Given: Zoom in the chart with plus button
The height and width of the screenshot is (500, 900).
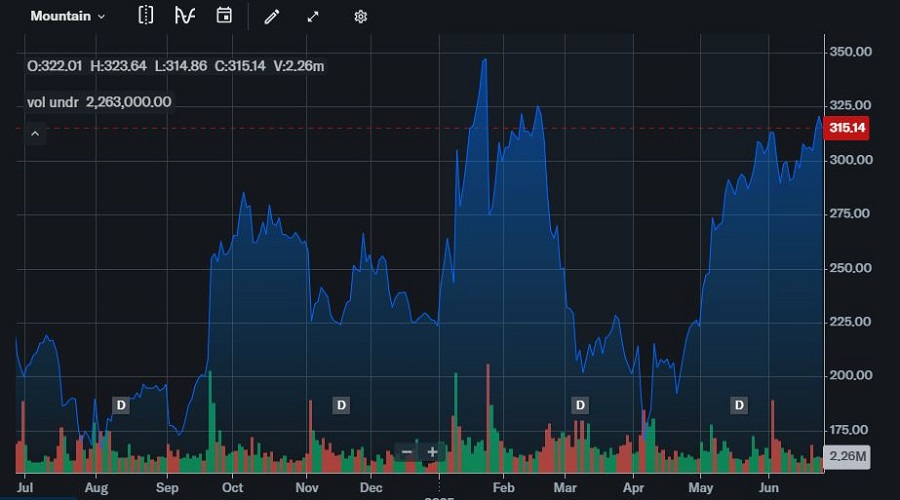Looking at the screenshot, I should coord(433,452).
